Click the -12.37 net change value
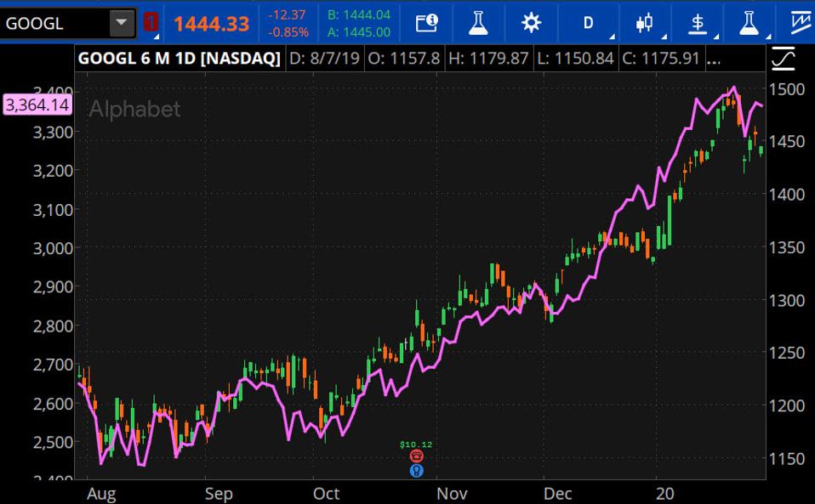The height and width of the screenshot is (504, 815). click(x=287, y=15)
